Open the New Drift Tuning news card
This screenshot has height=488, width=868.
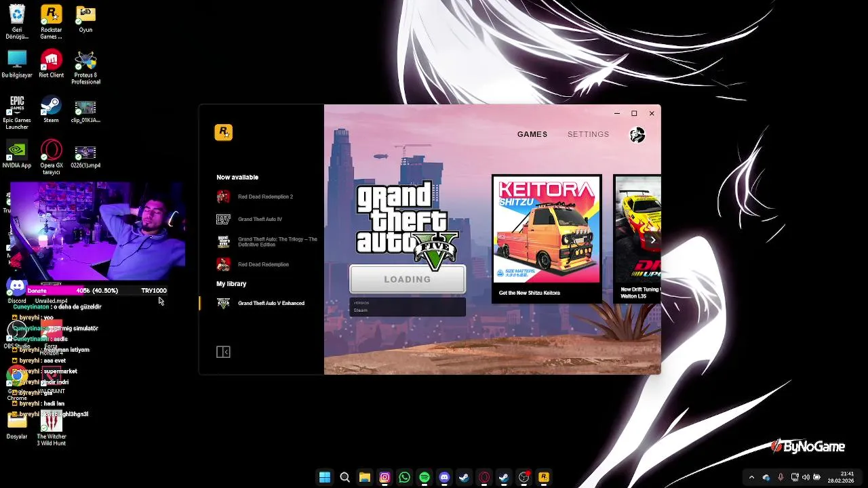coord(637,238)
